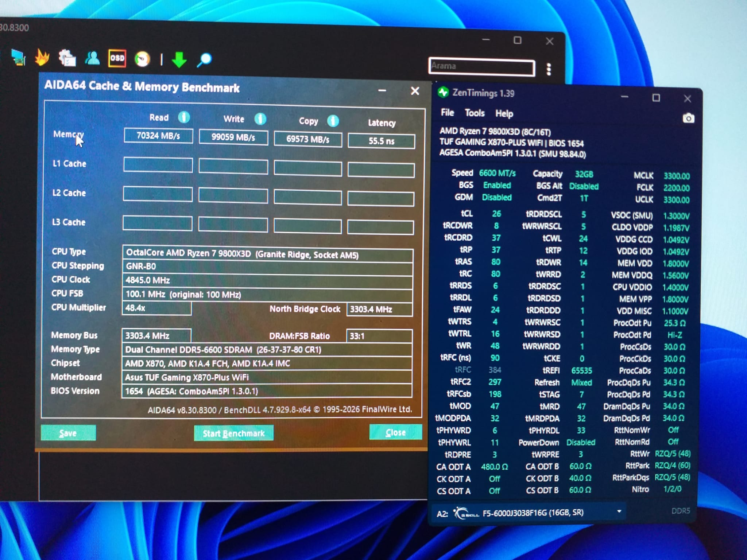
Task: Open the Help menu in ZenTimings
Action: pyautogui.click(x=504, y=114)
